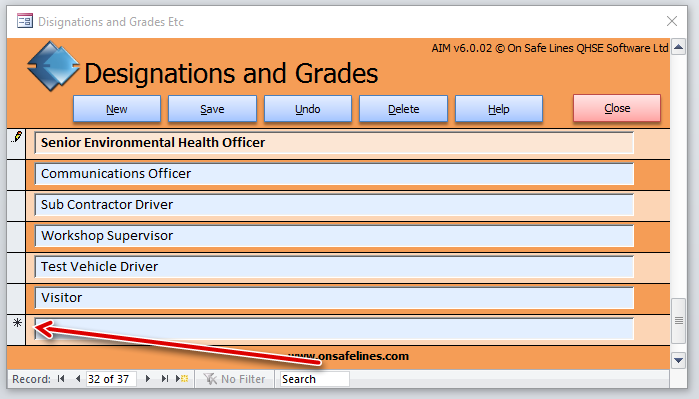Go to previous record arrow
Viewport: 699px width, 399px height.
click(x=78, y=378)
